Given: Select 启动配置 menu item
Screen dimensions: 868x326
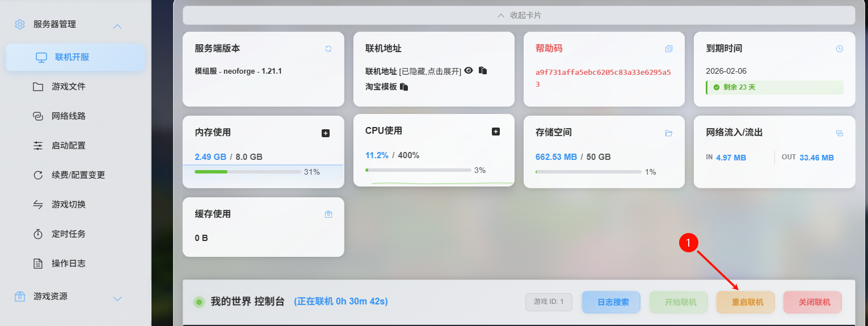Looking at the screenshot, I should [68, 146].
